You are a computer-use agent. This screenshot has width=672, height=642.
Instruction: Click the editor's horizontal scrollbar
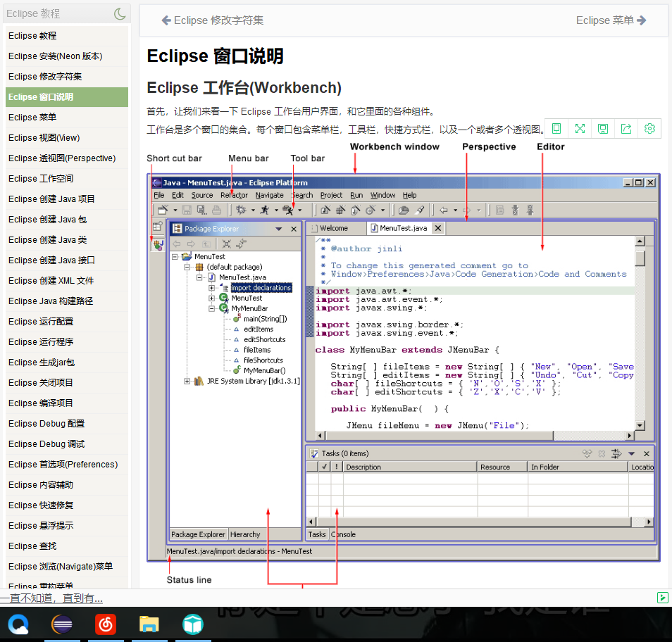(x=475, y=436)
